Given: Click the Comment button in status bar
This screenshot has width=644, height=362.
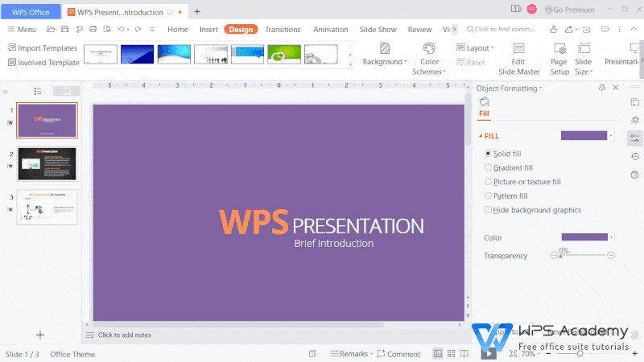Looking at the screenshot, I should 398,354.
